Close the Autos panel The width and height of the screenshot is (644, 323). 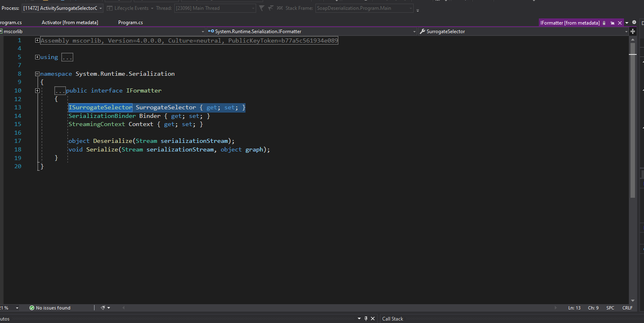click(373, 318)
